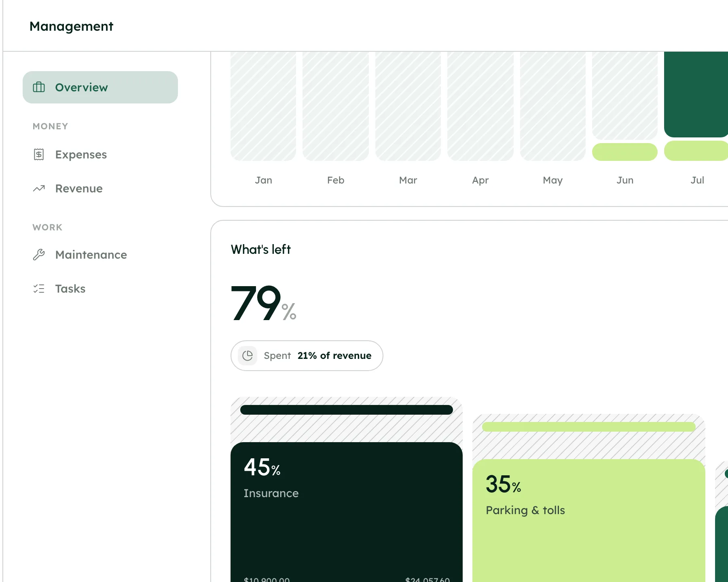Select the Parking & tolls card
This screenshot has width=728, height=582.
point(589,521)
